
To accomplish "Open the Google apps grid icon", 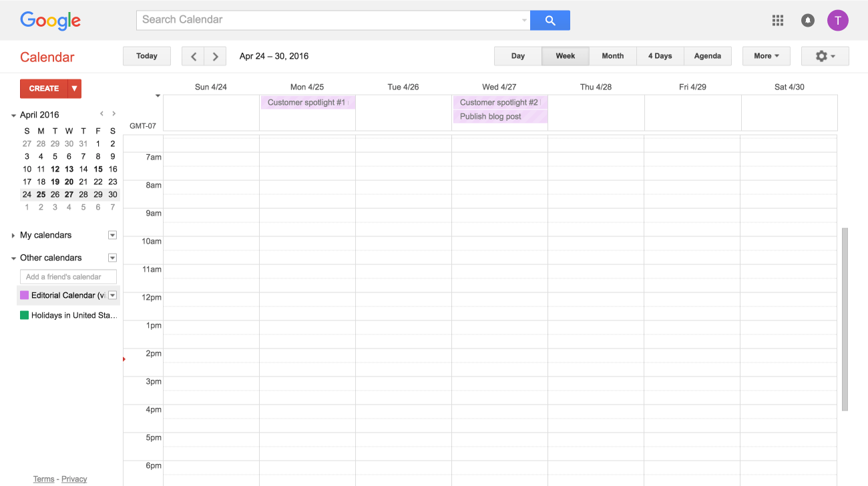I will (777, 20).
